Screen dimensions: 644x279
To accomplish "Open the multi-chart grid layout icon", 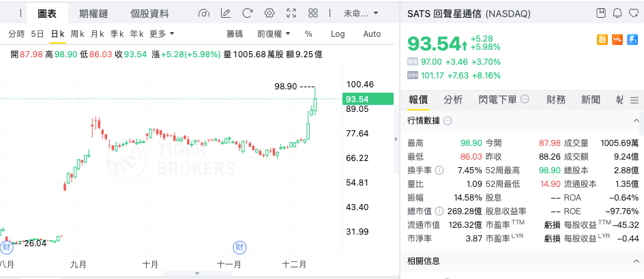I will [x=313, y=13].
